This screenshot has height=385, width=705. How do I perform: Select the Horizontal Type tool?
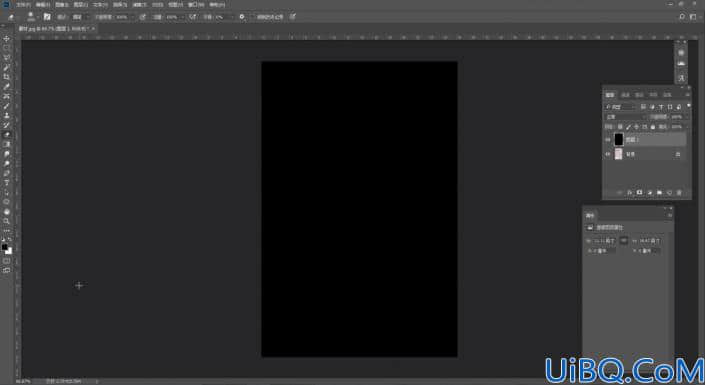[x=6, y=183]
